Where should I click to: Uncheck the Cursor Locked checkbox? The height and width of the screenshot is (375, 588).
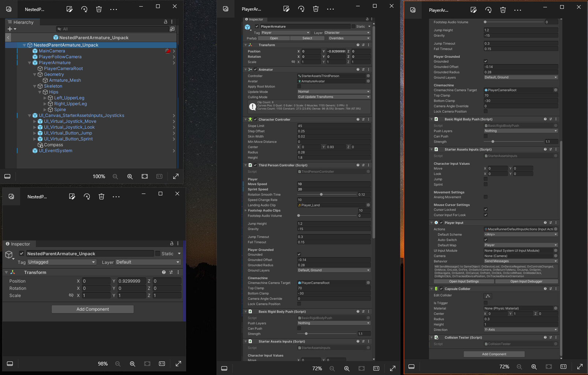(485, 210)
